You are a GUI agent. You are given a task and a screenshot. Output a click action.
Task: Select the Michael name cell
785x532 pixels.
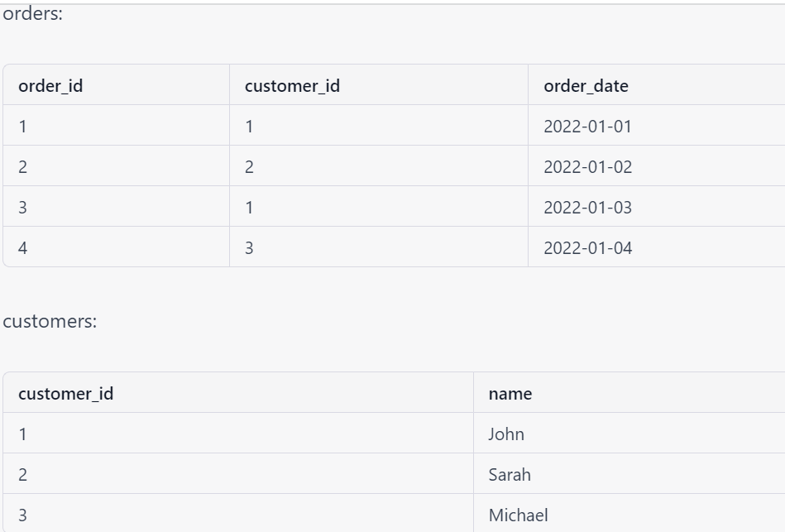point(629,514)
